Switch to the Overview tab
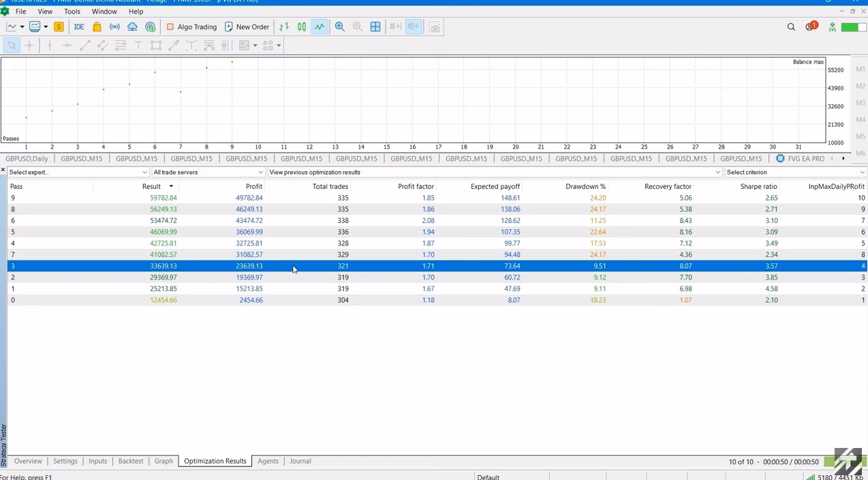Image resolution: width=868 pixels, height=480 pixels. (x=28, y=461)
